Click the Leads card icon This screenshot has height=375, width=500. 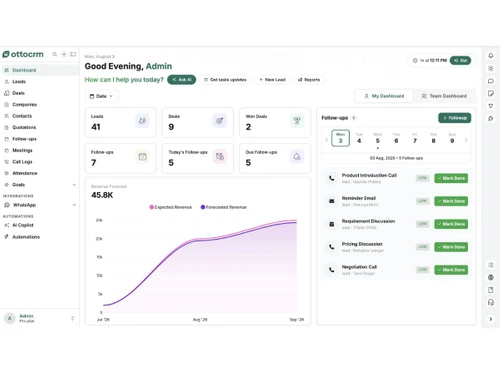coord(142,121)
